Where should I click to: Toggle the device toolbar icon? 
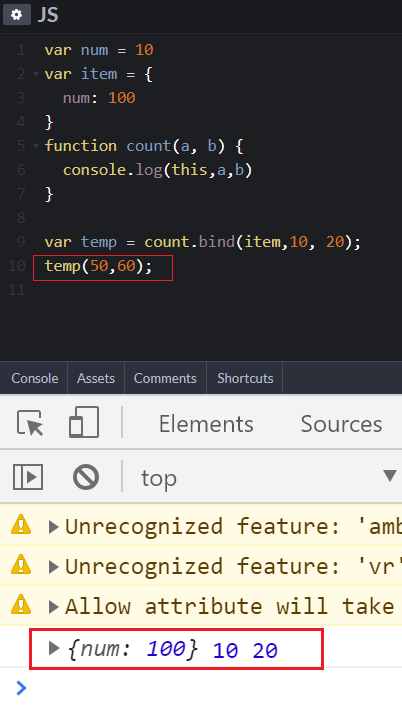pyautogui.click(x=84, y=422)
